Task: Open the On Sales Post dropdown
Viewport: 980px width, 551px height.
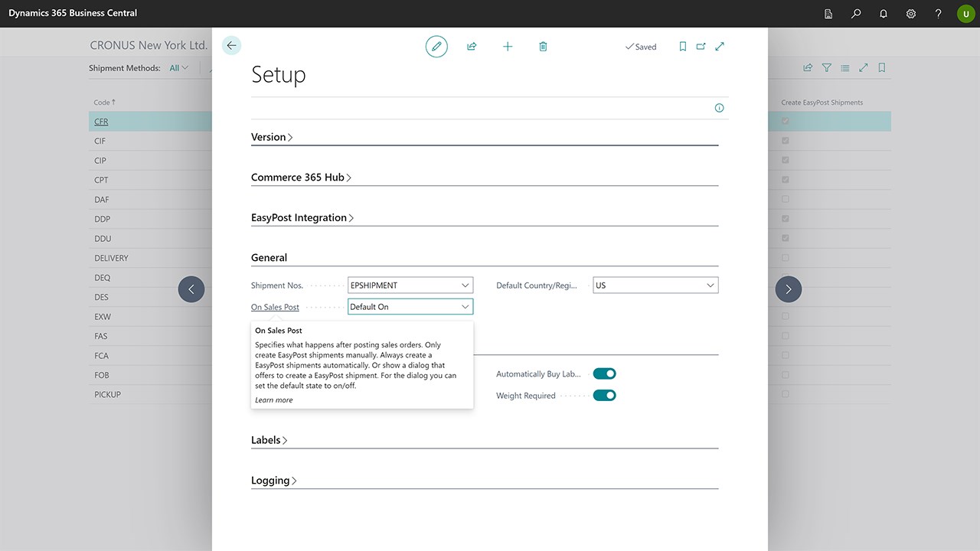Action: tap(465, 307)
